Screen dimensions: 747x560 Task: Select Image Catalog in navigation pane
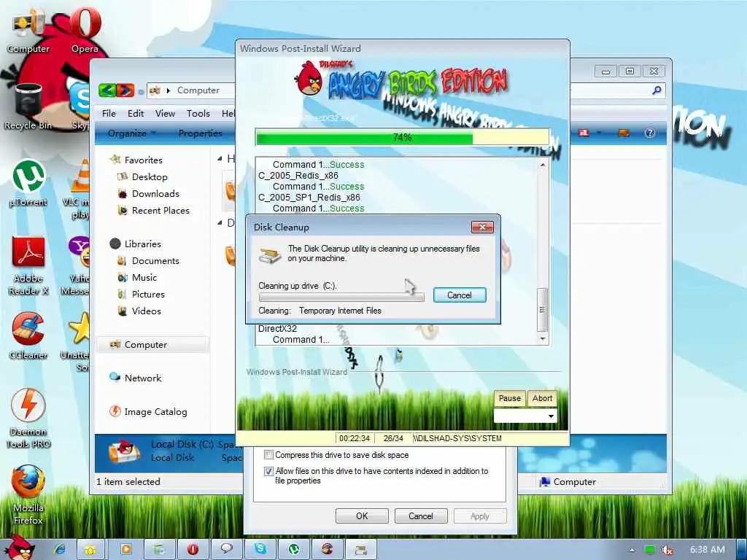(x=155, y=411)
